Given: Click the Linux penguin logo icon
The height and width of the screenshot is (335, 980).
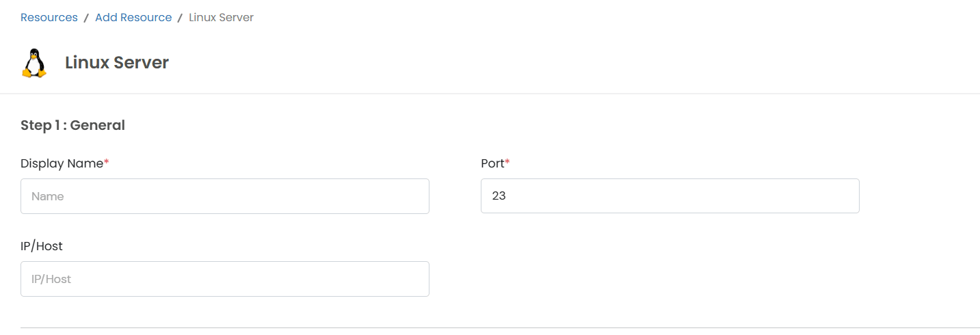Looking at the screenshot, I should (34, 63).
